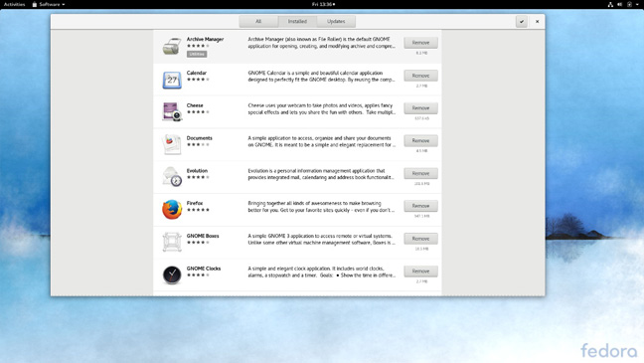The height and width of the screenshot is (363, 644).
Task: Remove Evolution
Action: [420, 173]
